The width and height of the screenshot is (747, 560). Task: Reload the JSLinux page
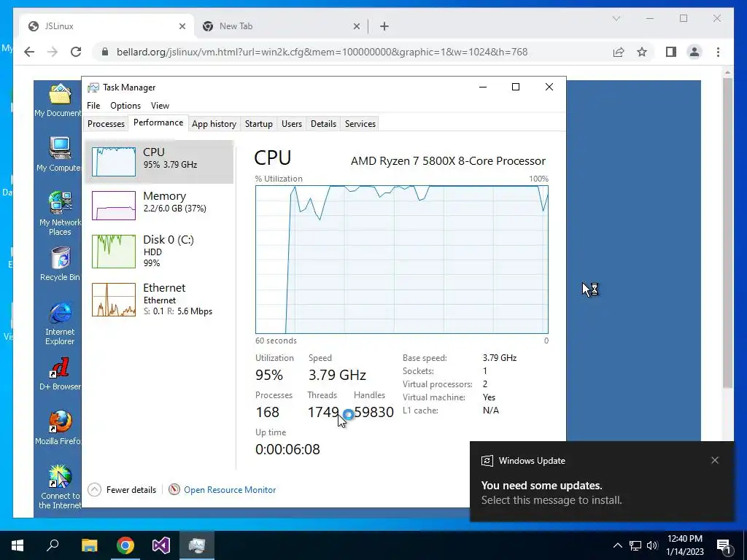(x=76, y=52)
